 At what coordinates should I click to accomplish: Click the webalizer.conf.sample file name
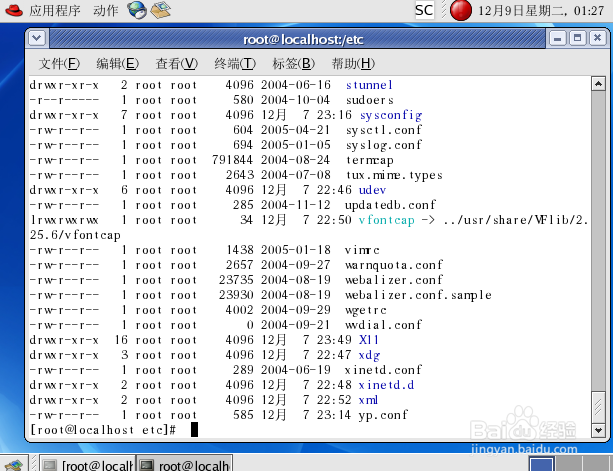pyautogui.click(x=418, y=295)
